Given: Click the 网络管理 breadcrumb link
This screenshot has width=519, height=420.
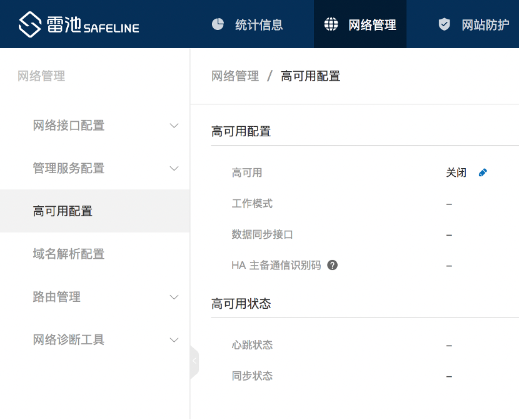Looking at the screenshot, I should 235,76.
